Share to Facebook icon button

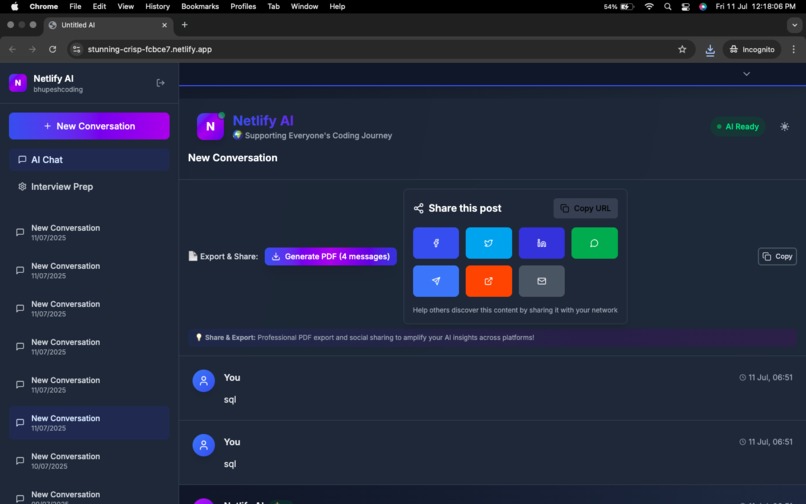435,243
